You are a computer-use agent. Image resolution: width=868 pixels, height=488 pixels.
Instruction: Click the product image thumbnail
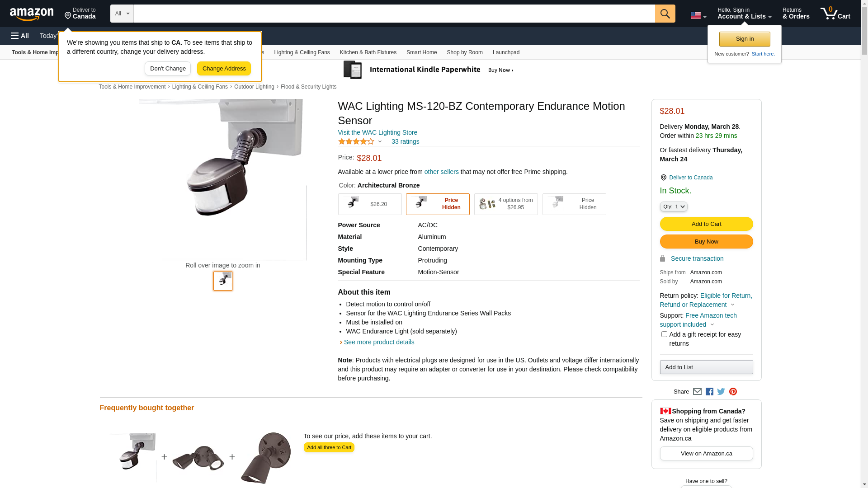click(223, 281)
